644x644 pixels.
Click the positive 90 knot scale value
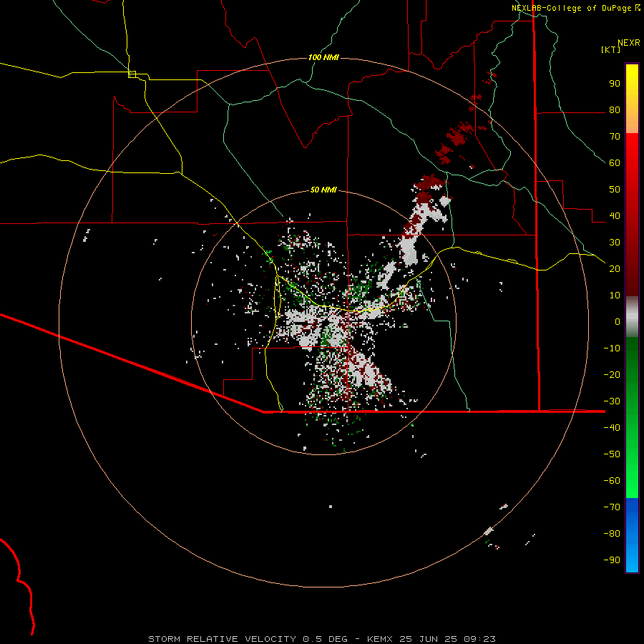point(615,84)
